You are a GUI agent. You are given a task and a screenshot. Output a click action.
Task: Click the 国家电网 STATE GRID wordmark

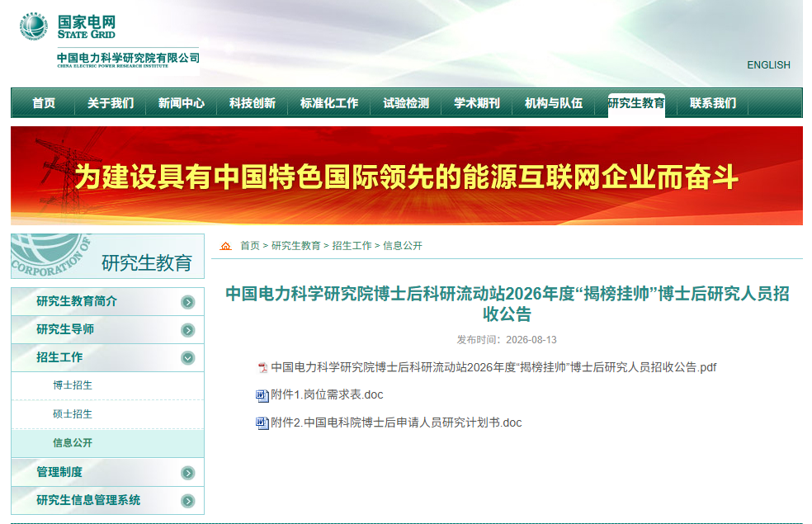[x=87, y=27]
